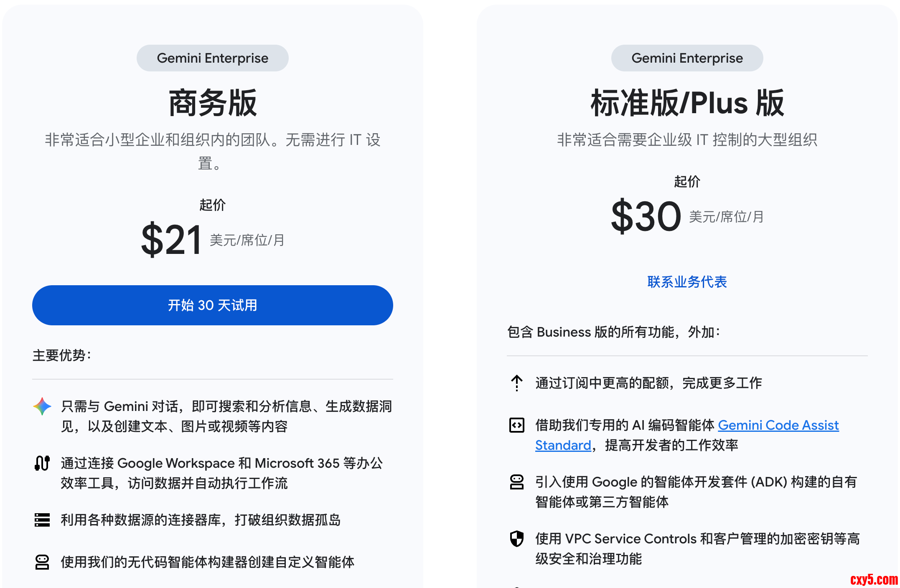Click the connector plug icon beside Google Workspace text
Viewport: 900px width, 588px height.
(42, 463)
